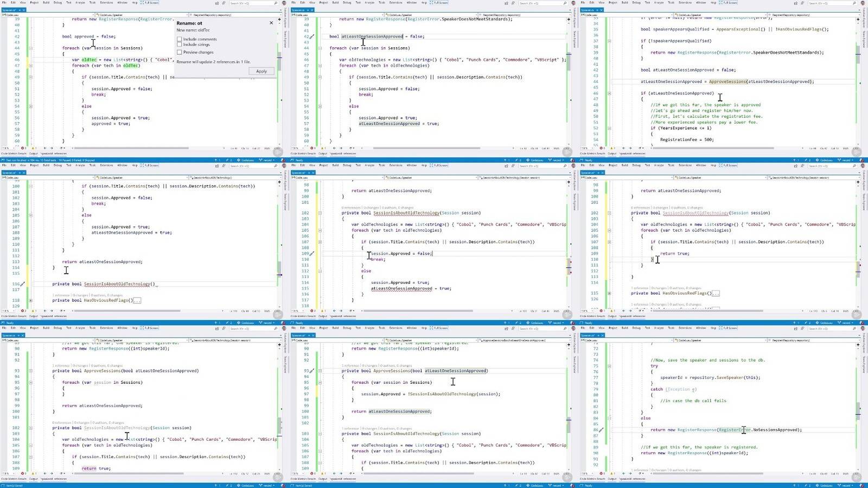Click the navigate-backward arrow in the Rename dialog window
Viewport: 868px width, 488px height.
click(45, 148)
